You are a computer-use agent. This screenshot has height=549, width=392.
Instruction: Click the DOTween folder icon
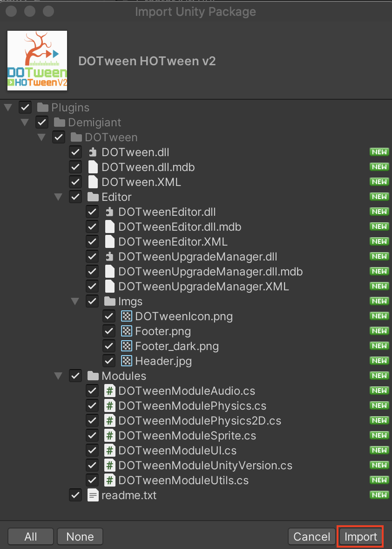pyautogui.click(x=76, y=137)
